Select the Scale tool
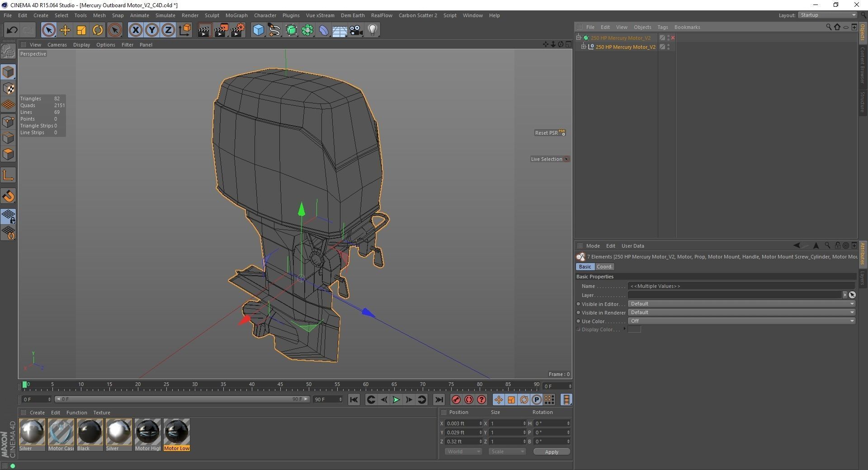 click(81, 30)
